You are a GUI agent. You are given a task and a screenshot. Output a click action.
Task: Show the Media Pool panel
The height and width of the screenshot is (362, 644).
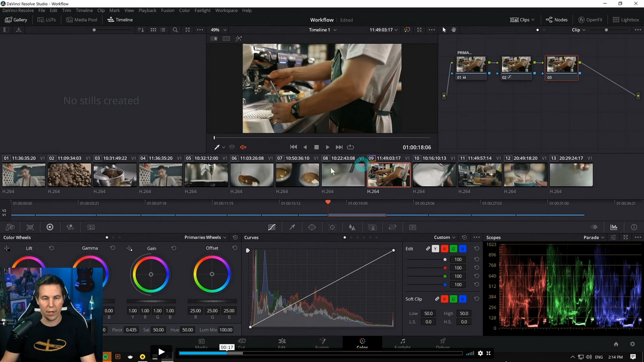82,20
